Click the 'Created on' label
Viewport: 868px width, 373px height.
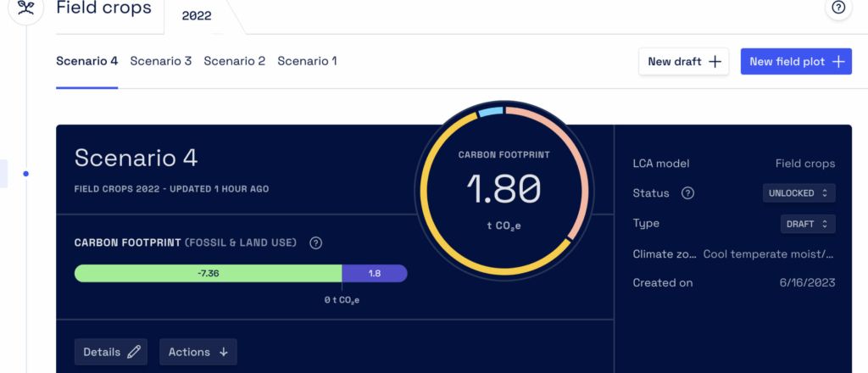(x=663, y=283)
